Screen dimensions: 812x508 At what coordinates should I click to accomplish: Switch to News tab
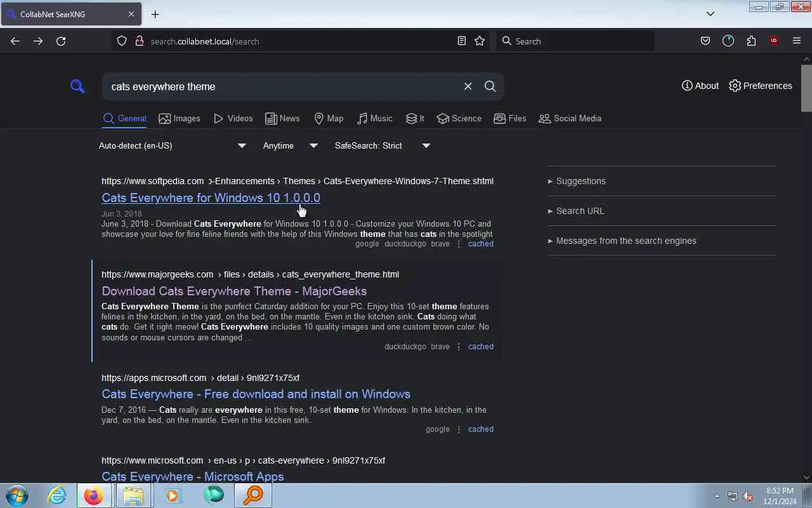click(282, 119)
